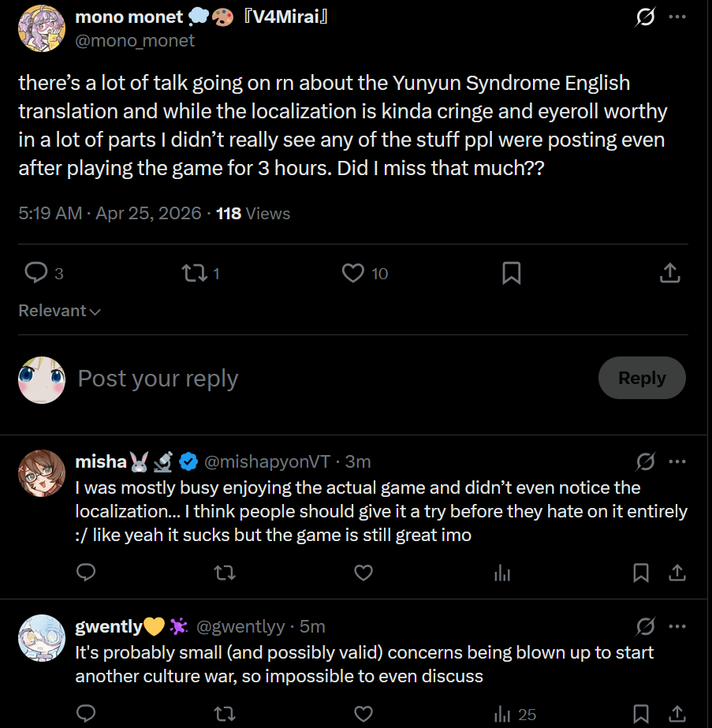This screenshot has height=728, width=712.
Task: Click the Post your reply field
Action: coord(325,379)
